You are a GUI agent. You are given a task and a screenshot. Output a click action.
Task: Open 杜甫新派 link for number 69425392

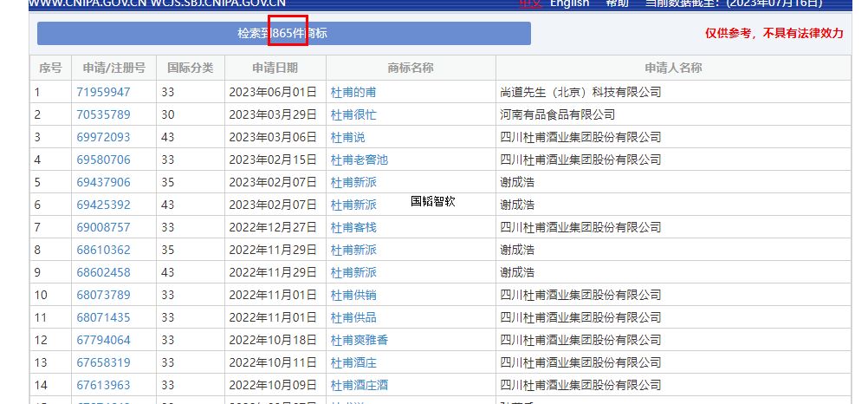point(353,205)
